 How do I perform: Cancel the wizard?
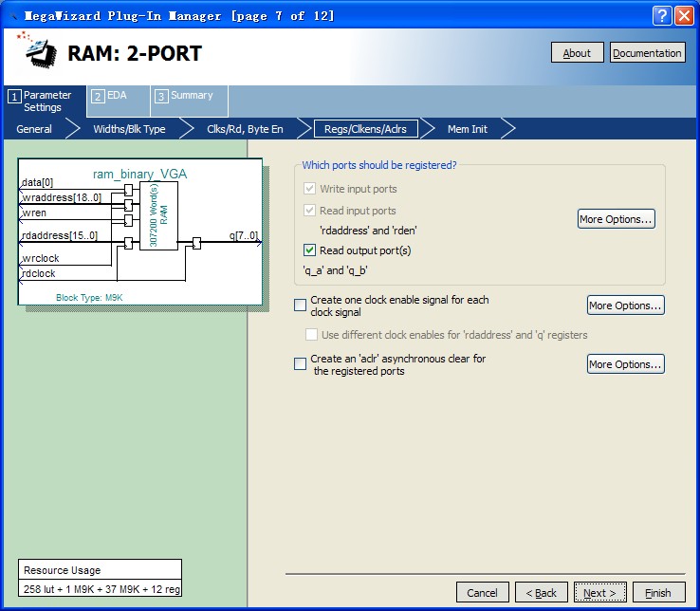tap(482, 592)
